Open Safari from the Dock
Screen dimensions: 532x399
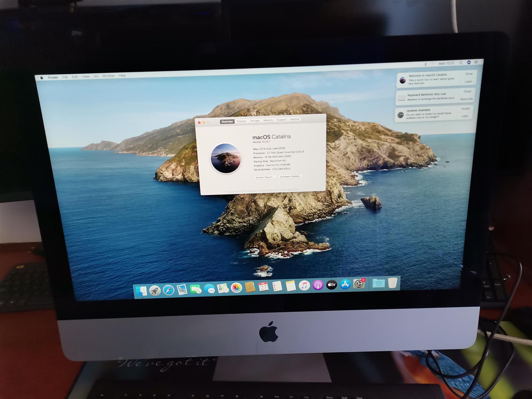tap(169, 290)
